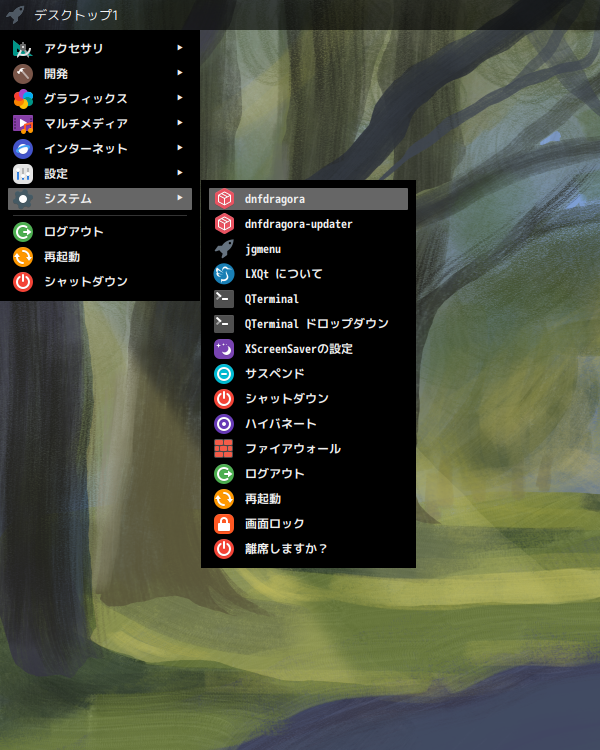The height and width of the screenshot is (750, 600).
Task: Click the ファイアウォール entry text
Action: point(293,449)
